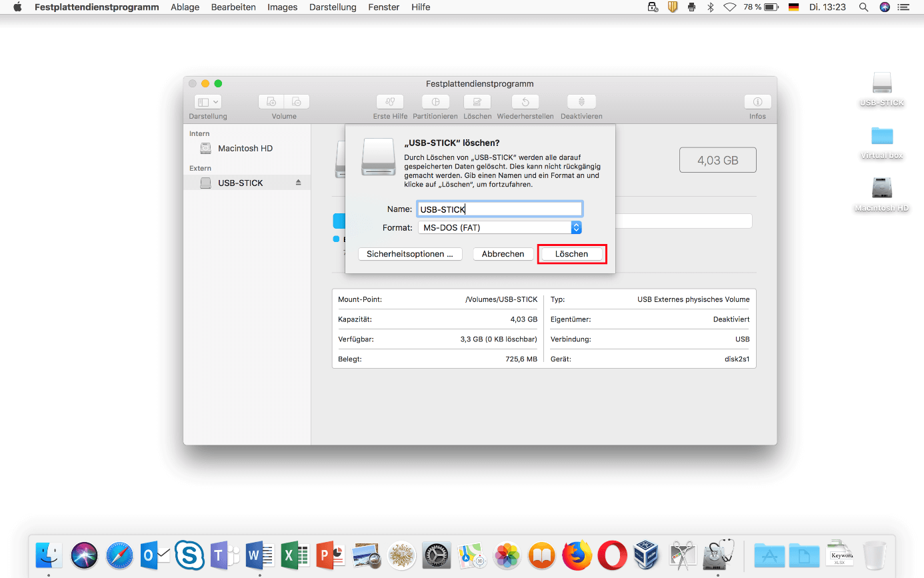Open the Bearbeiten menu

(x=233, y=7)
